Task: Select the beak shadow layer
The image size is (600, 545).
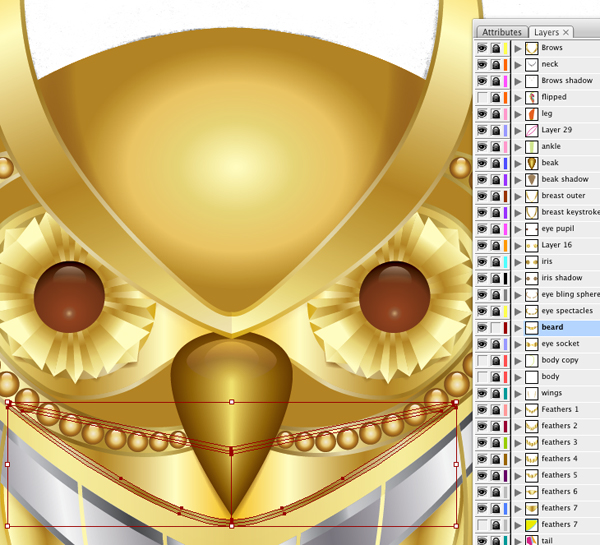Action: 565,179
